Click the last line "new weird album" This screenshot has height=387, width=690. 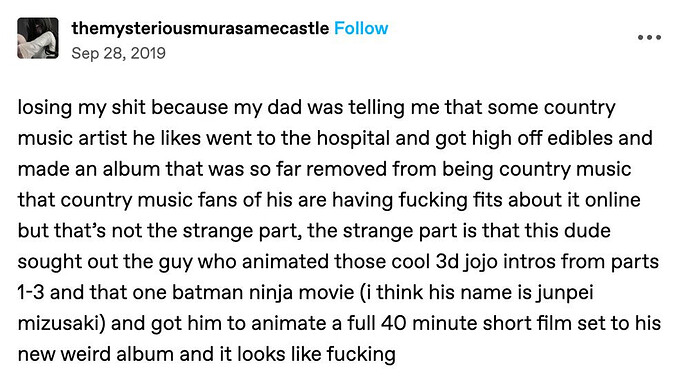[206, 354]
